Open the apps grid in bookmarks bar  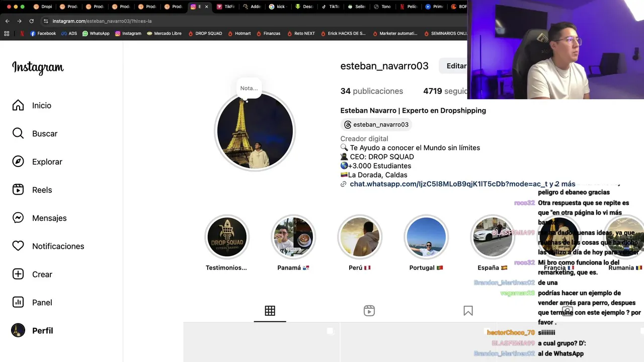click(x=7, y=34)
